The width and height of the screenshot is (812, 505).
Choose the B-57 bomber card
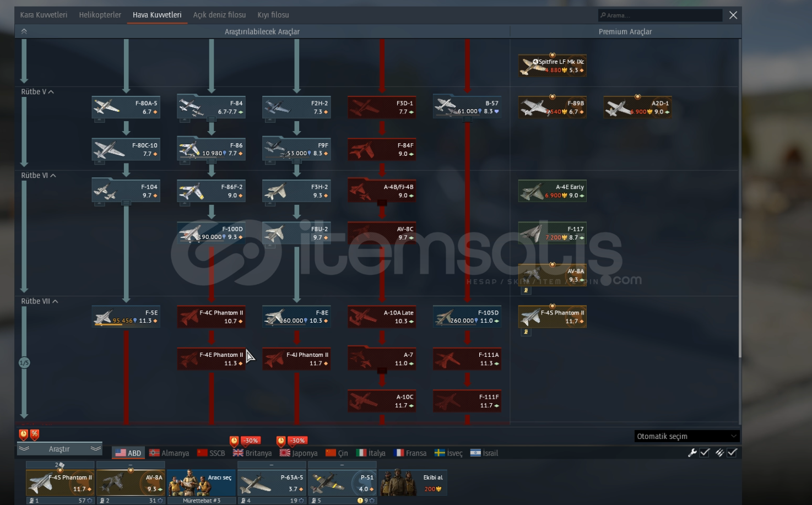[467, 107]
